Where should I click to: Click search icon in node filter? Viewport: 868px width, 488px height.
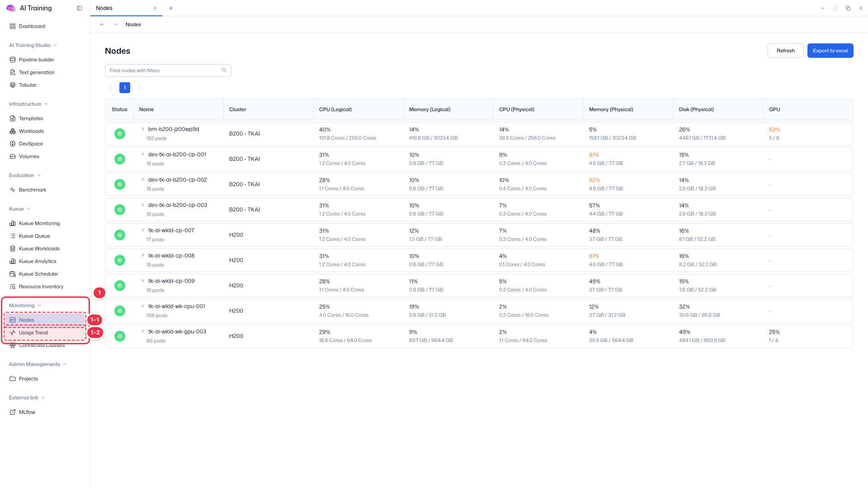click(224, 70)
